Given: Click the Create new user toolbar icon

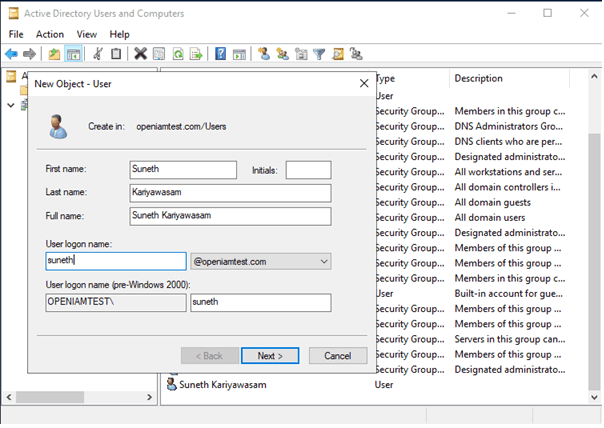Looking at the screenshot, I should pos(263,54).
